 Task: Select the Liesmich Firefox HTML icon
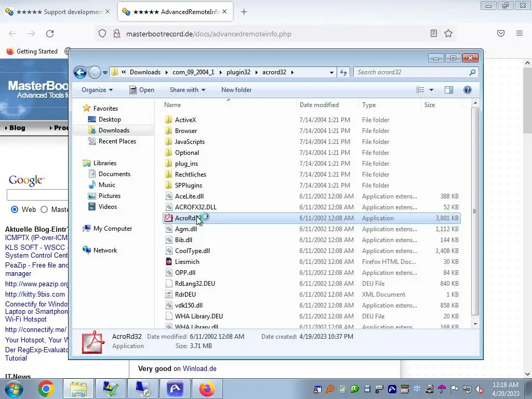(x=169, y=262)
